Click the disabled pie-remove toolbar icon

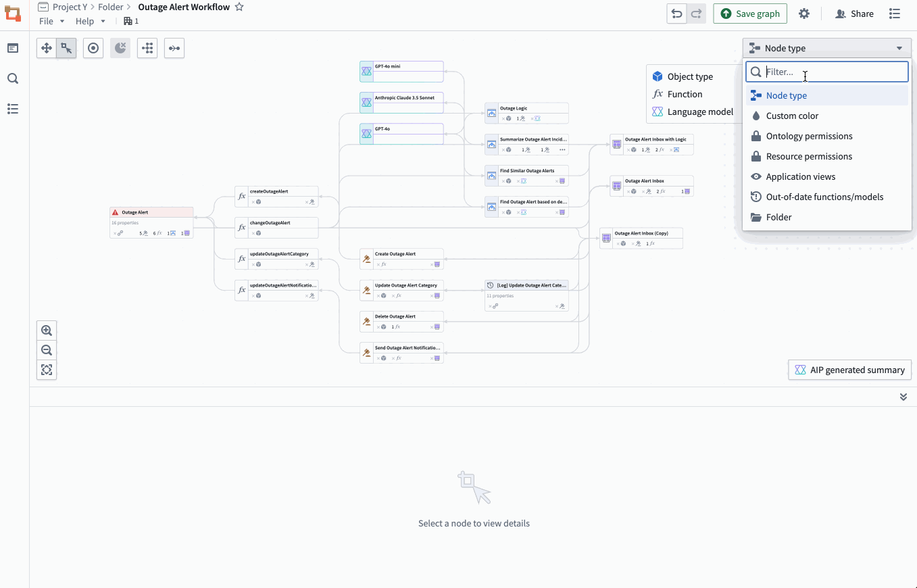(120, 48)
